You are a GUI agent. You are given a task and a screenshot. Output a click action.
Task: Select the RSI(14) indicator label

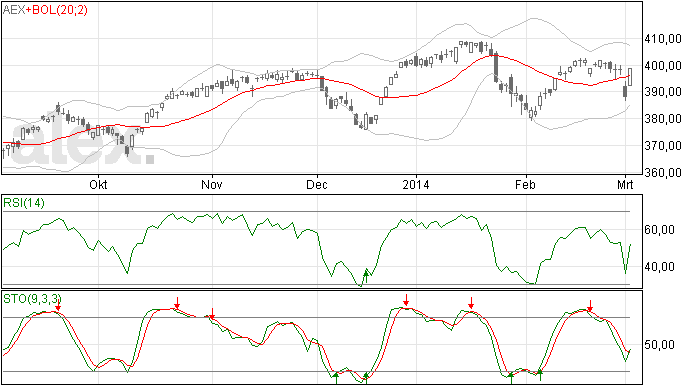pos(24,203)
